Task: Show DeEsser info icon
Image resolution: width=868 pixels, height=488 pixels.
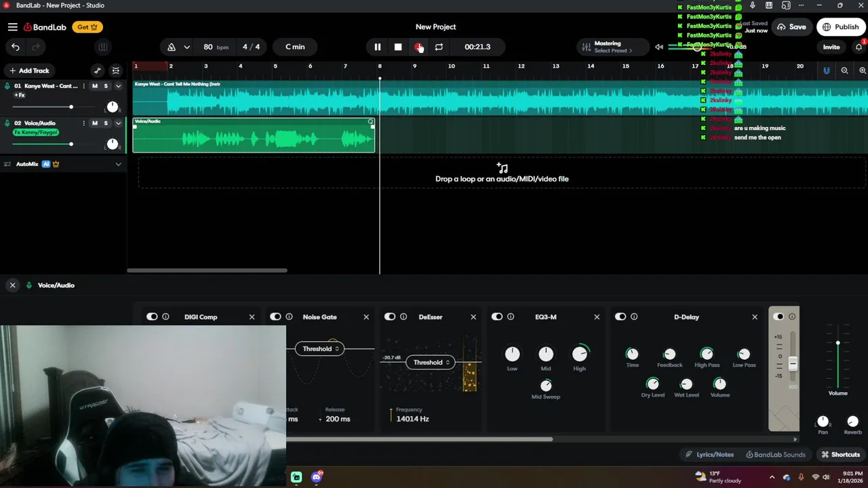Action: click(403, 317)
